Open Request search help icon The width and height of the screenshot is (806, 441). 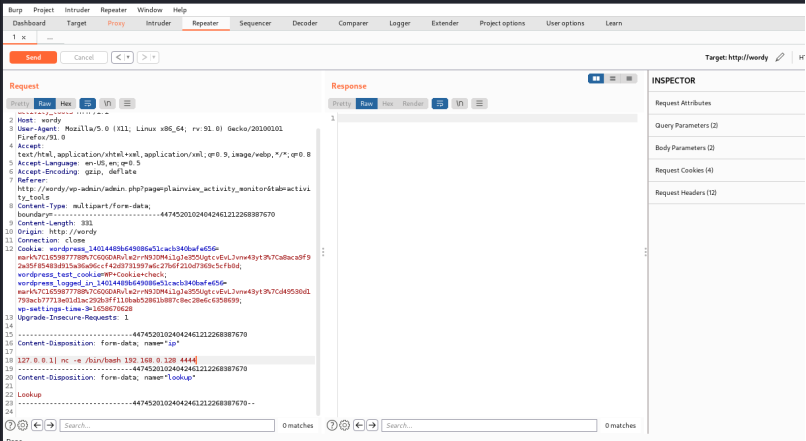tap(10, 425)
